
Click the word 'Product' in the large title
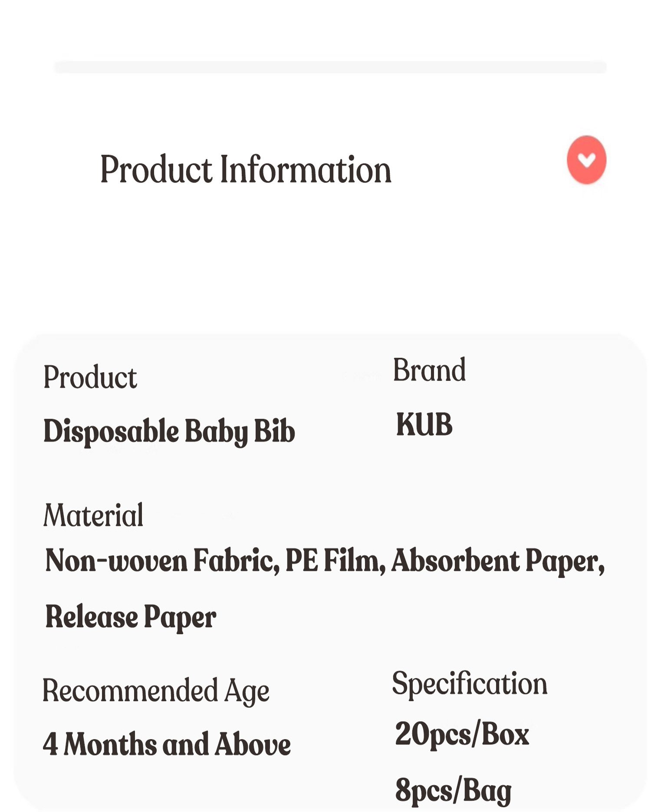[x=156, y=170]
